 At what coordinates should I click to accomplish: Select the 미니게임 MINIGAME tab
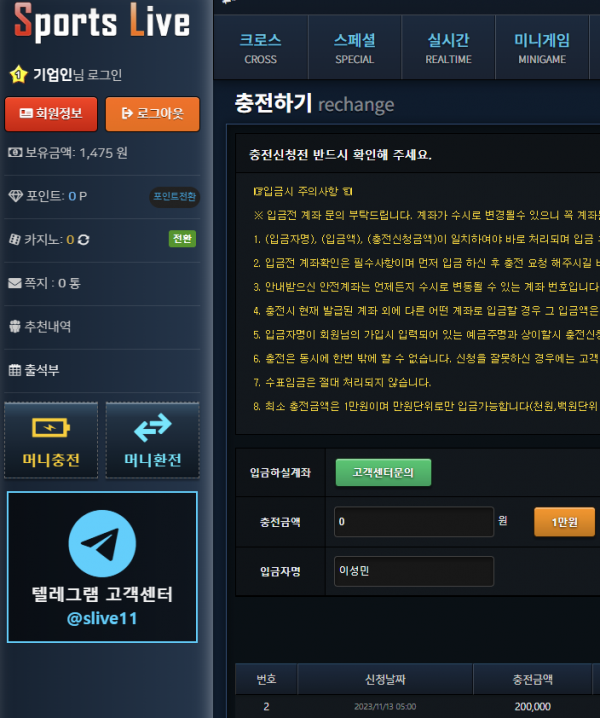(x=542, y=48)
